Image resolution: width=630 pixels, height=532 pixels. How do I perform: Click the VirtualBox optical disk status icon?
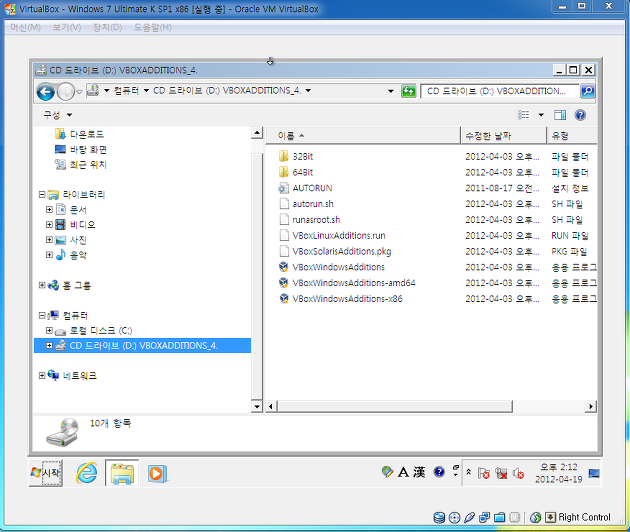pyautogui.click(x=454, y=518)
